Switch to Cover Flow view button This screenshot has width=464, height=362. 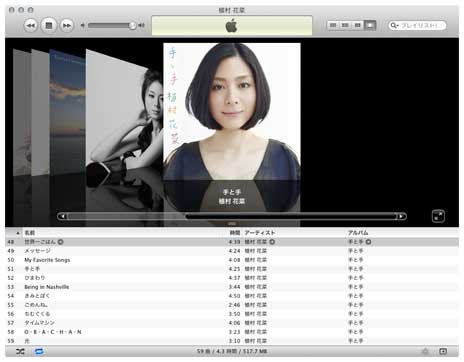tap(370, 25)
